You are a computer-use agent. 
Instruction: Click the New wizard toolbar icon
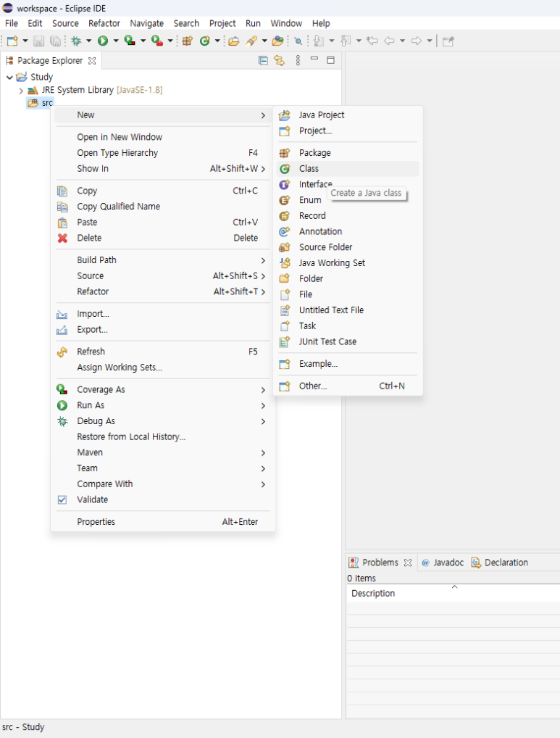pos(12,41)
